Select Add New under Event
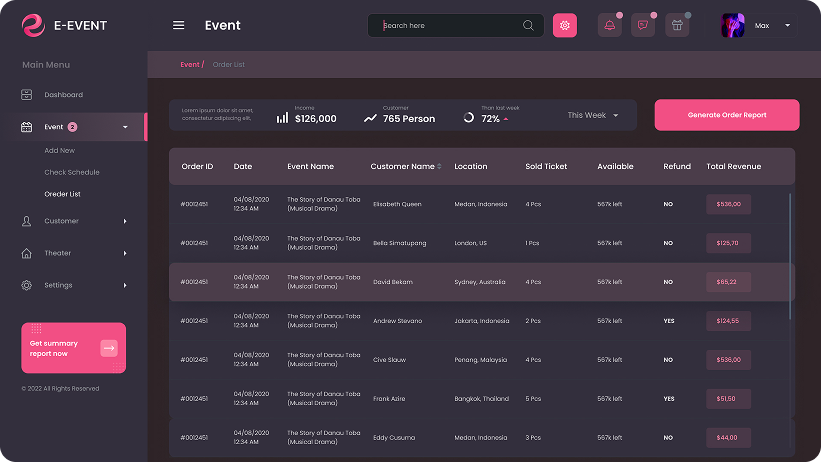Viewport: 821px width, 462px height. coord(59,150)
